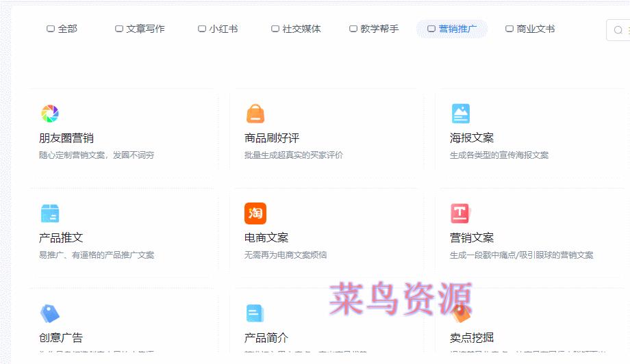
Task: Click the search magnifier icon
Action: click(x=618, y=29)
